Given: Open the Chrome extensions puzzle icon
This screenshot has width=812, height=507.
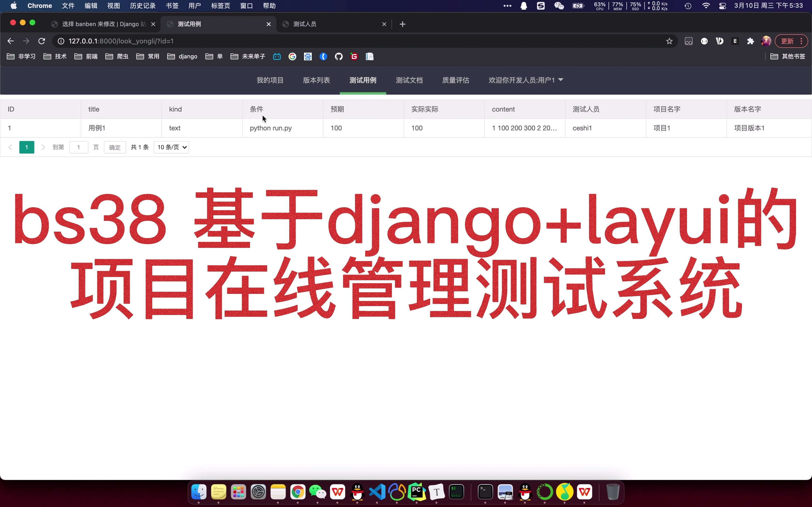Looking at the screenshot, I should (x=751, y=41).
